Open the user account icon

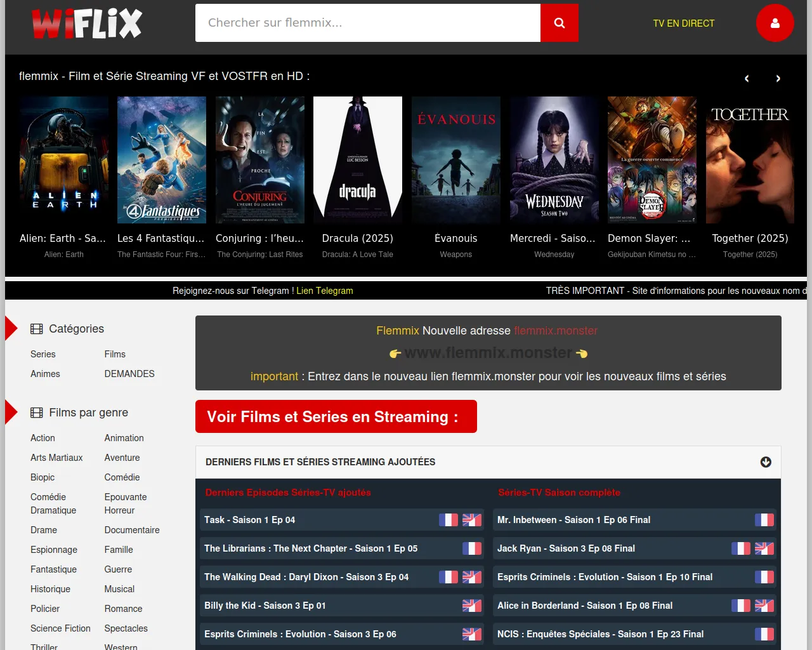click(775, 23)
